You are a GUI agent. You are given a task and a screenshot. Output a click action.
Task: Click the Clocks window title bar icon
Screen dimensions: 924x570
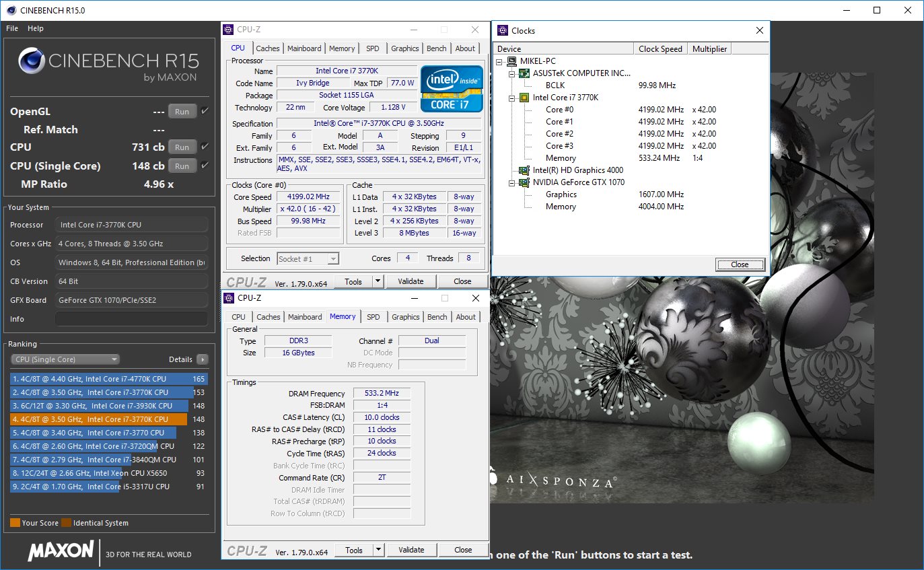point(502,30)
